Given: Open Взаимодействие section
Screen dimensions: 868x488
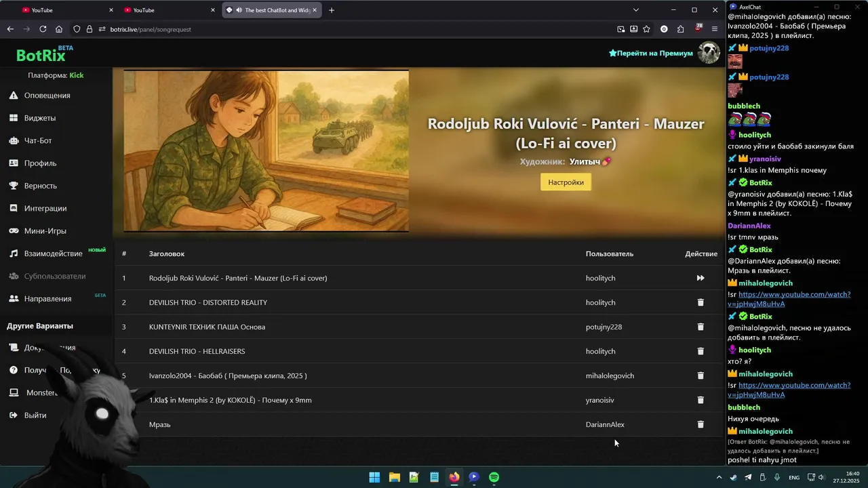Looking at the screenshot, I should (x=53, y=253).
